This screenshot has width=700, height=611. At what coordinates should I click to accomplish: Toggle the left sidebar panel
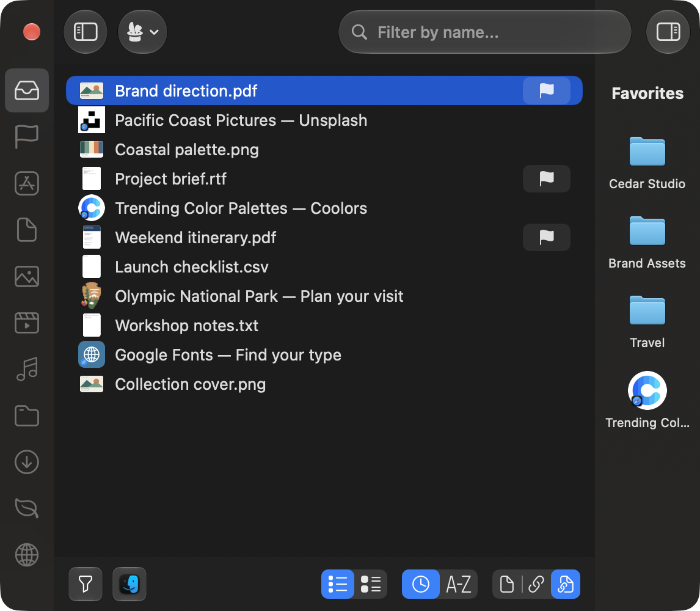86,32
